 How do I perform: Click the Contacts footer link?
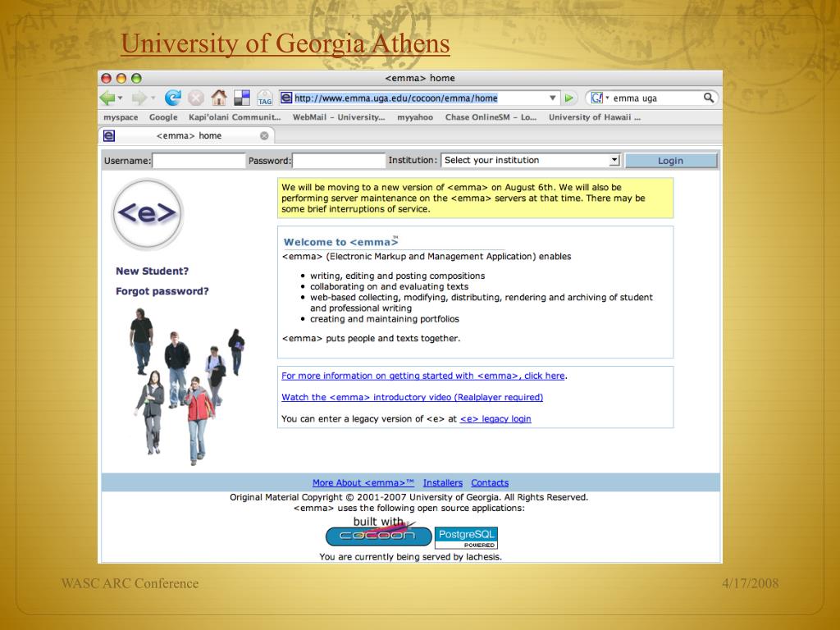click(490, 482)
